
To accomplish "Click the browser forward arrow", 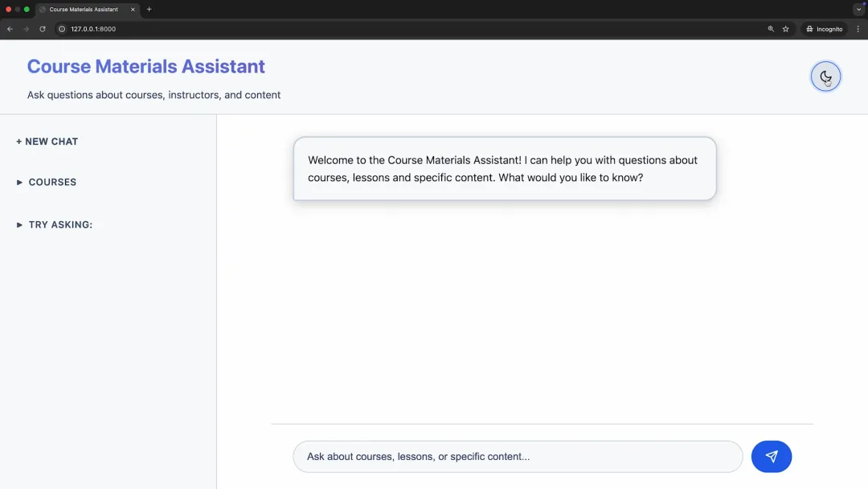I will click(x=26, y=29).
